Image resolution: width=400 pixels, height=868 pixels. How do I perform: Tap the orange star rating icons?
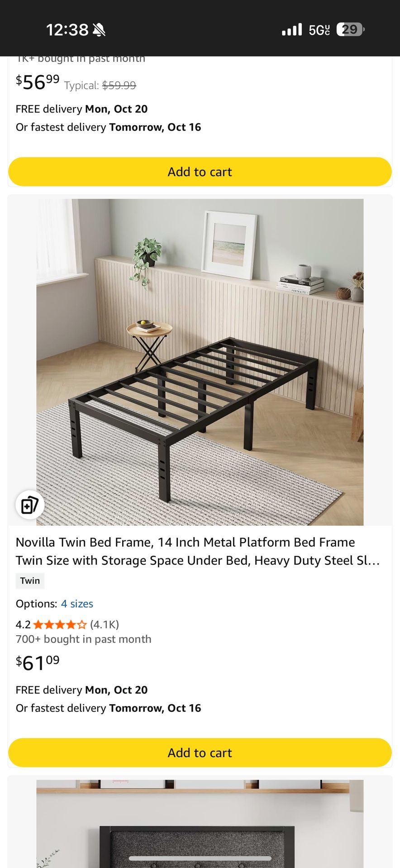pos(60,625)
